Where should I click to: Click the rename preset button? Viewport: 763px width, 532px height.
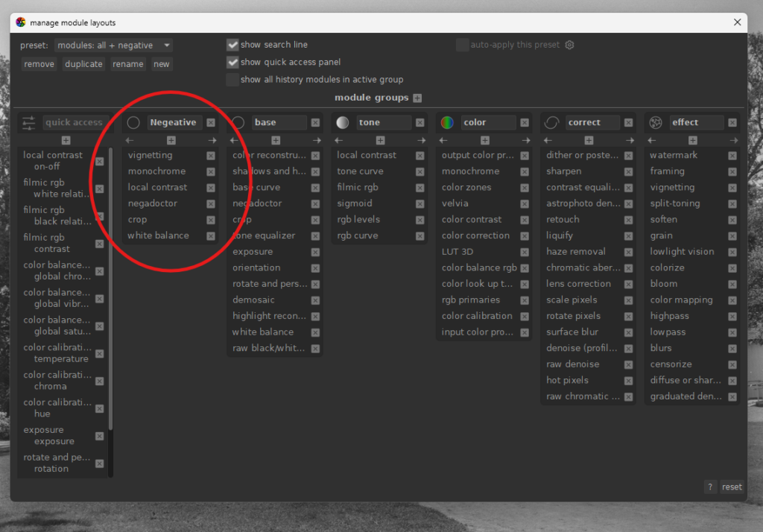[x=128, y=64]
